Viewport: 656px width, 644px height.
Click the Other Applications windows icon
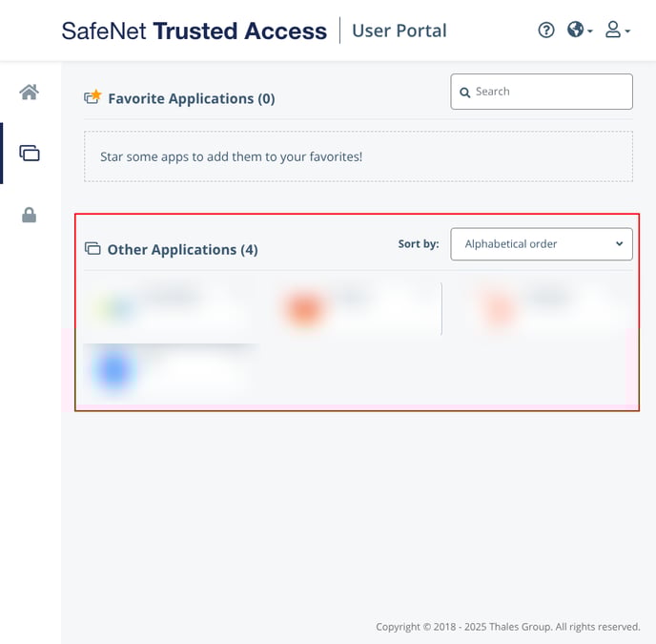92,249
